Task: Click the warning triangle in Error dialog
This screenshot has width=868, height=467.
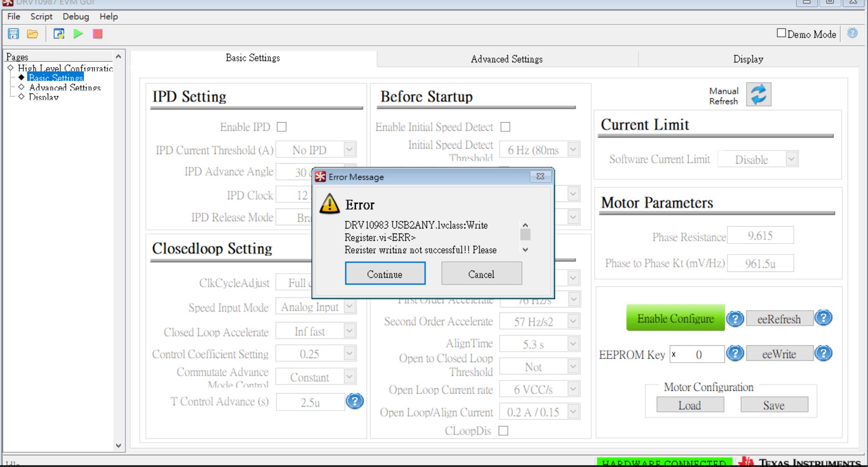Action: [x=329, y=204]
